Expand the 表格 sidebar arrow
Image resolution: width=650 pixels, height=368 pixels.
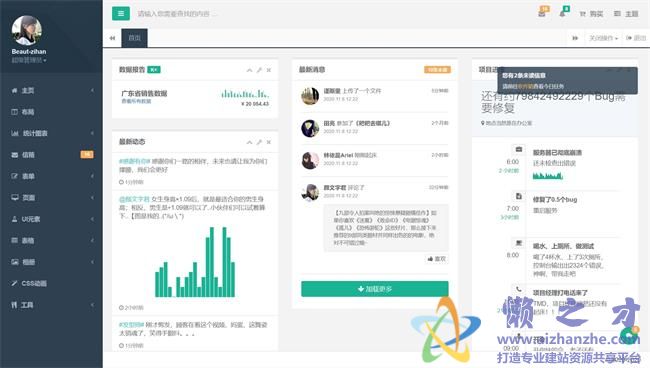pos(92,240)
